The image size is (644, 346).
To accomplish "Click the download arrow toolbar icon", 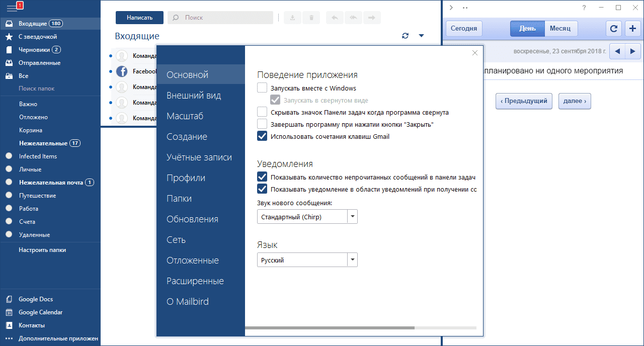I will coord(292,18).
